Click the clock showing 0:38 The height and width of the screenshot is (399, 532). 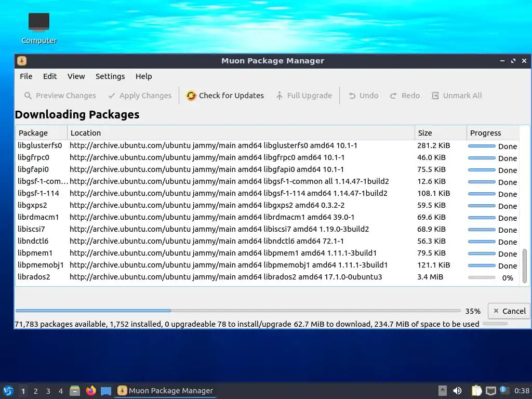coord(522,391)
